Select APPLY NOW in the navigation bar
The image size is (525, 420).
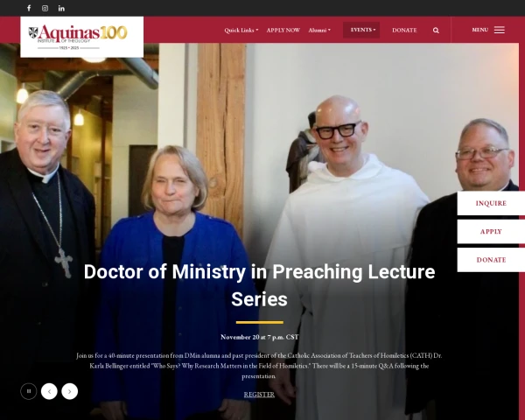point(283,30)
